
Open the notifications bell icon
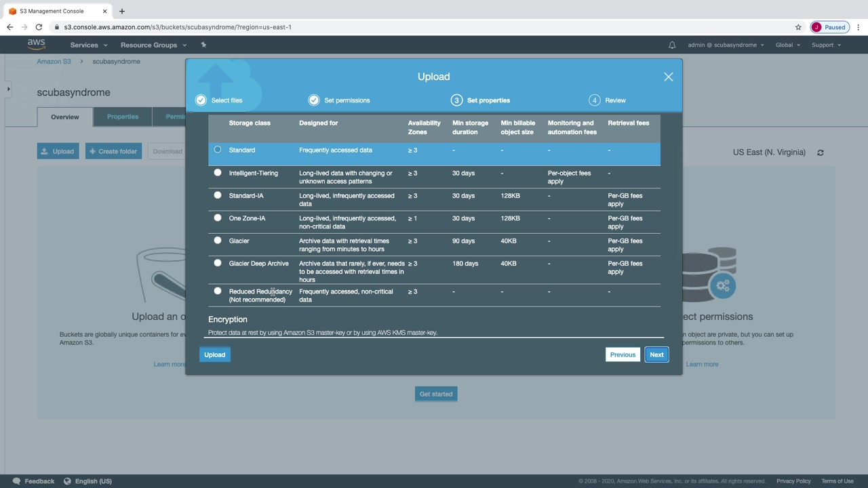click(x=672, y=45)
